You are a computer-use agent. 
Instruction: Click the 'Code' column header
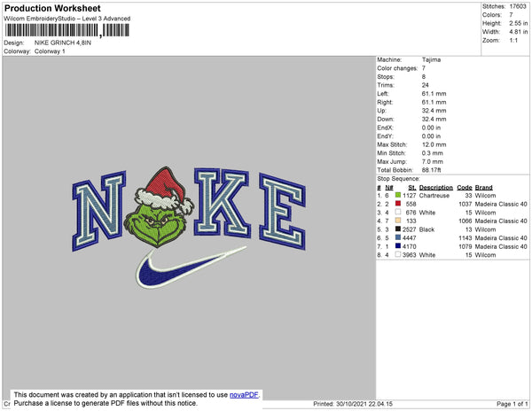[x=465, y=188]
